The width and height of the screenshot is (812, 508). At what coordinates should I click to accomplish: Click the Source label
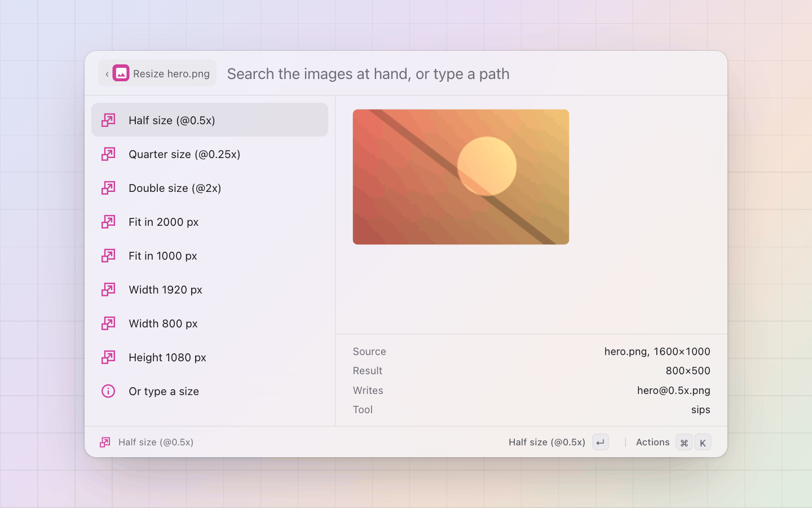click(x=369, y=352)
